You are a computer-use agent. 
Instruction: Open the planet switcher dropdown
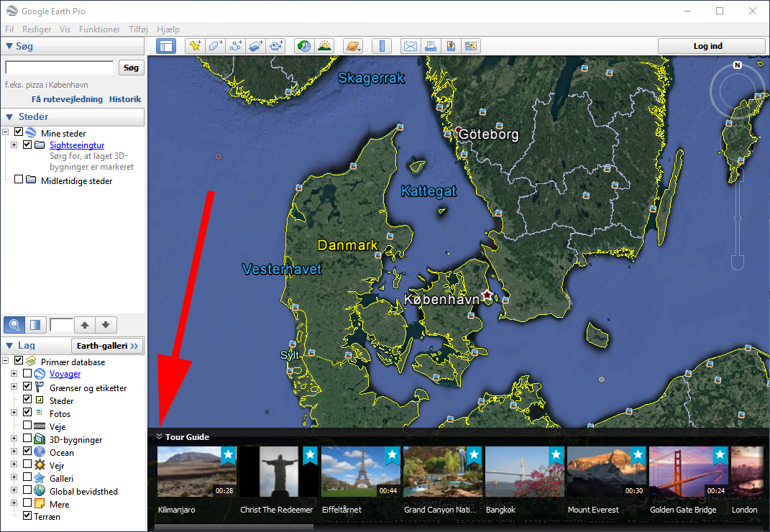pos(353,46)
